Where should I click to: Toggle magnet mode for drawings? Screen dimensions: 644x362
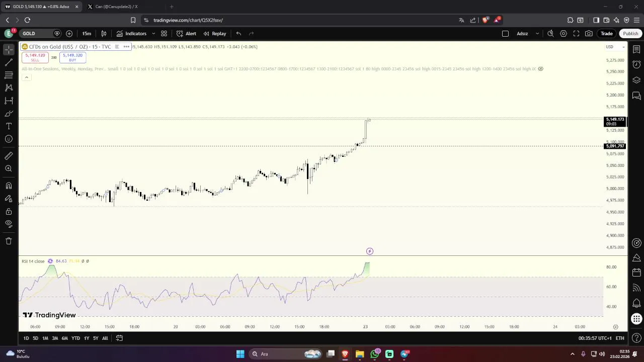coord(9,186)
